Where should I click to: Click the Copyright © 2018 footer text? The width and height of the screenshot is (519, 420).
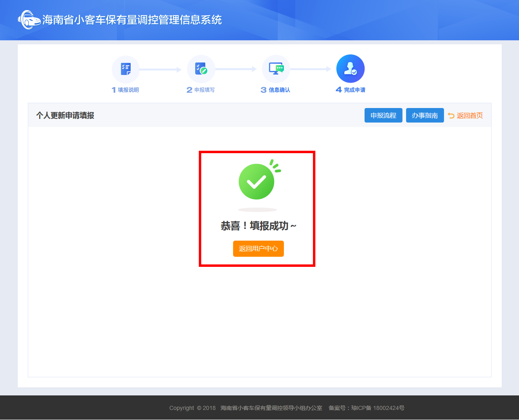pyautogui.click(x=192, y=408)
